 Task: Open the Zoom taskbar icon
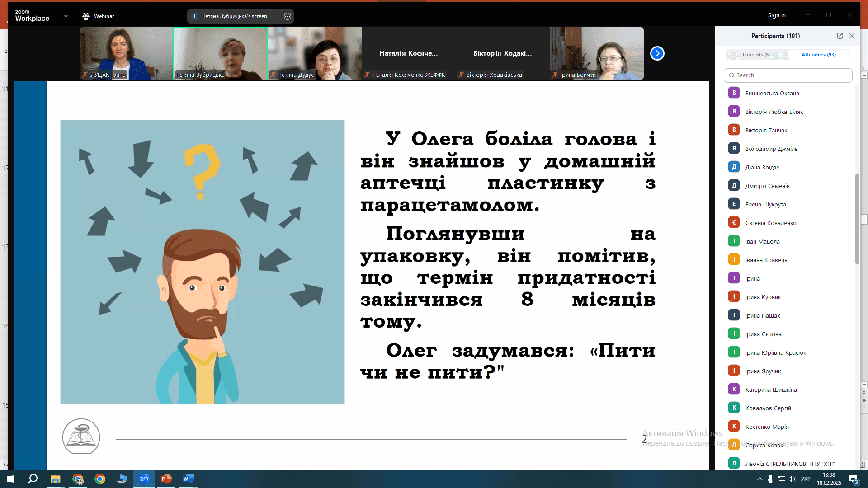tap(144, 479)
